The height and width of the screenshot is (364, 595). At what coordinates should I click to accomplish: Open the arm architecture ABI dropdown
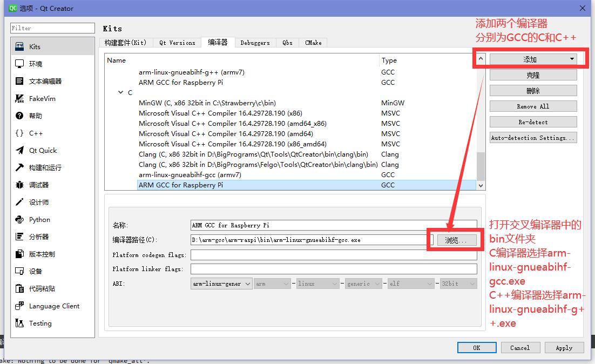[x=272, y=284]
